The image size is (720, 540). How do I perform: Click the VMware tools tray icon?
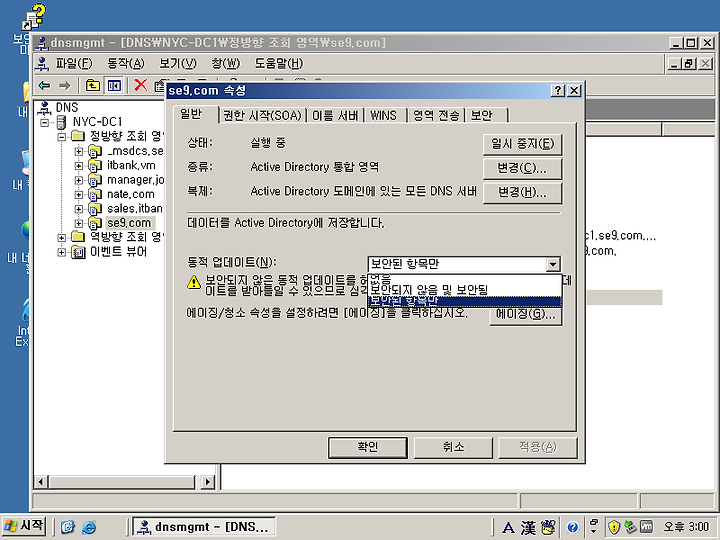(646, 527)
